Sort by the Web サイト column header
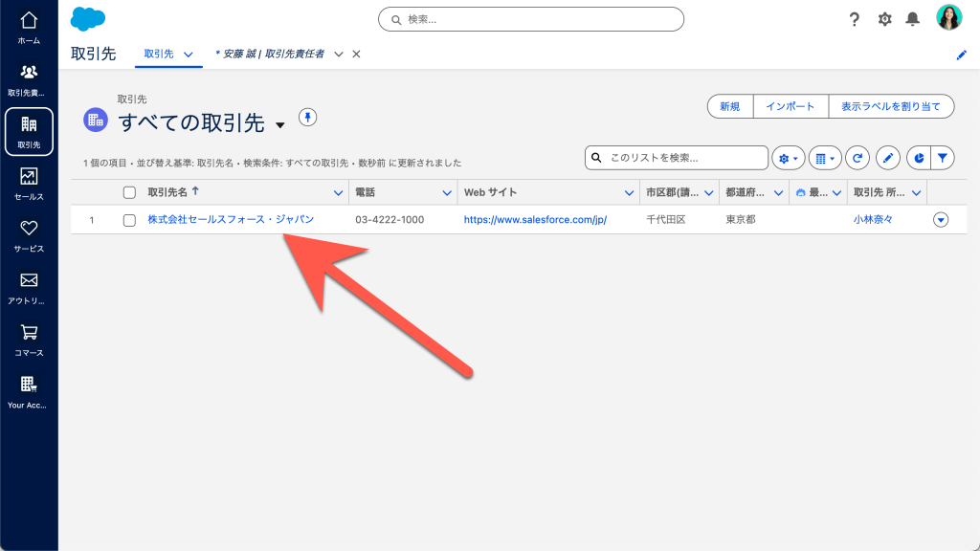Image resolution: width=980 pixels, height=551 pixels. coord(490,192)
